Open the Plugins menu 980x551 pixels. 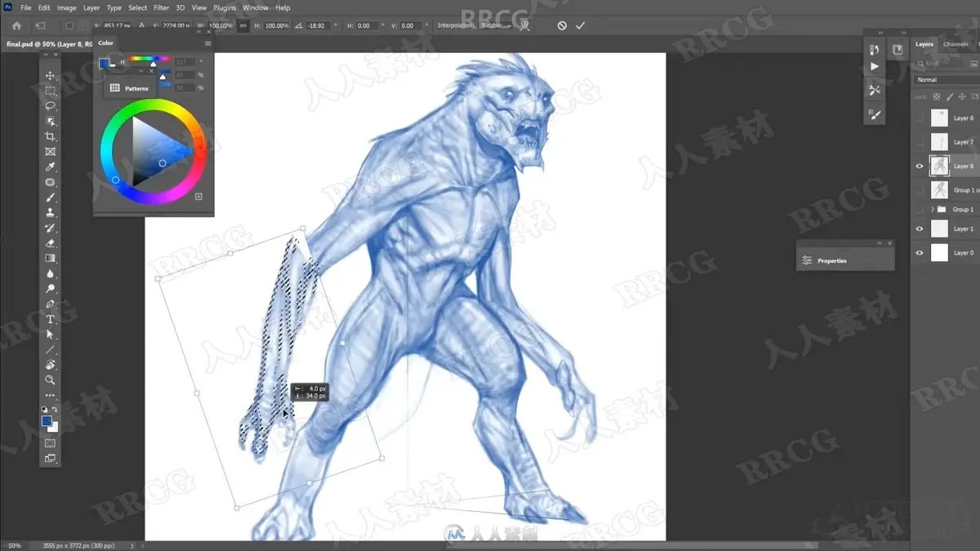point(224,7)
